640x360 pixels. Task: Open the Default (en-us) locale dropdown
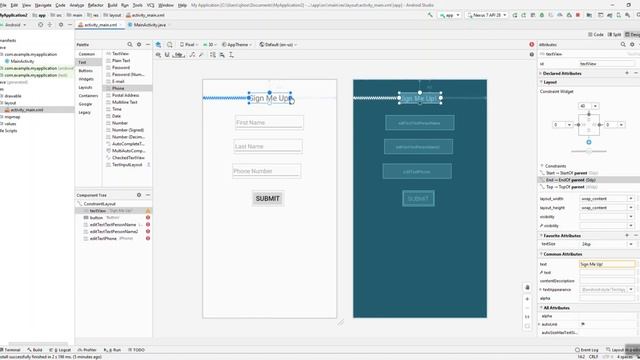click(278, 44)
